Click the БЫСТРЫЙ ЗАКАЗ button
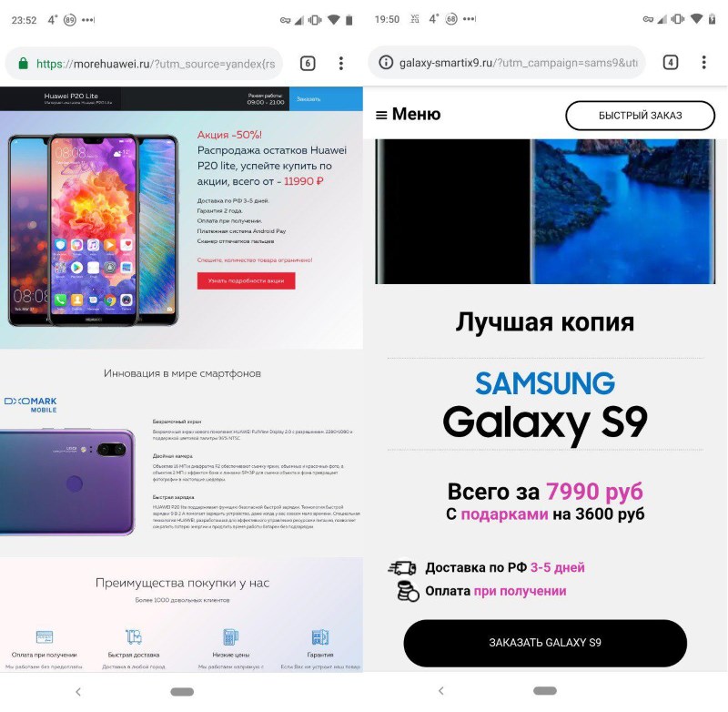Image resolution: width=728 pixels, height=712 pixels. 640,116
